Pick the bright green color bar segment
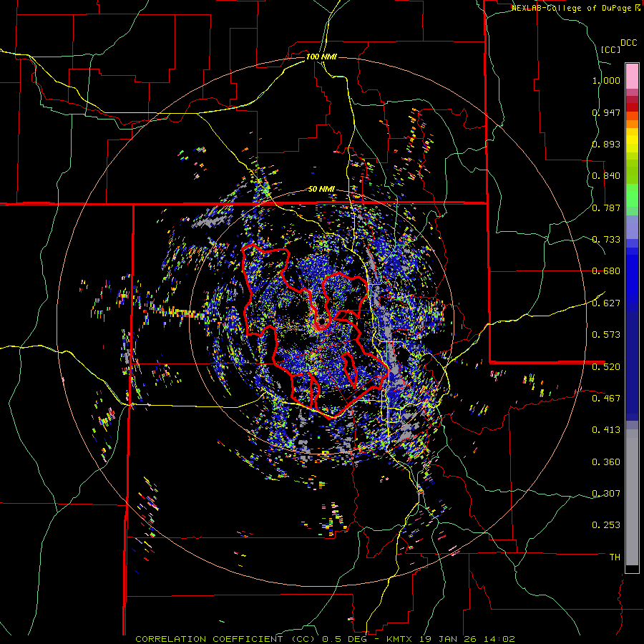The width and height of the screenshot is (644, 644). (632, 195)
